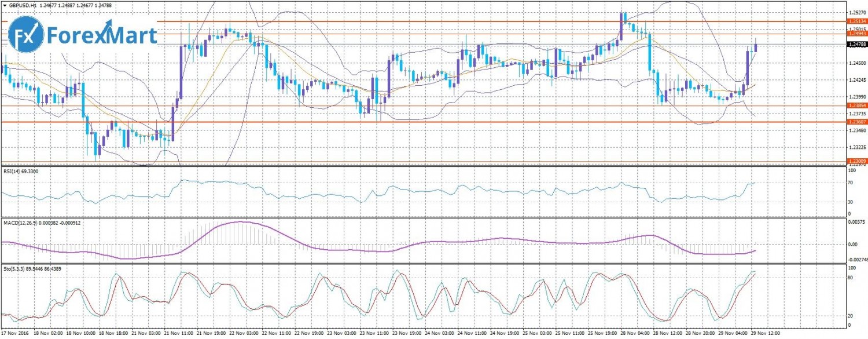Select the 1.23607 support level tag
The image size is (868, 339).
(x=856, y=122)
